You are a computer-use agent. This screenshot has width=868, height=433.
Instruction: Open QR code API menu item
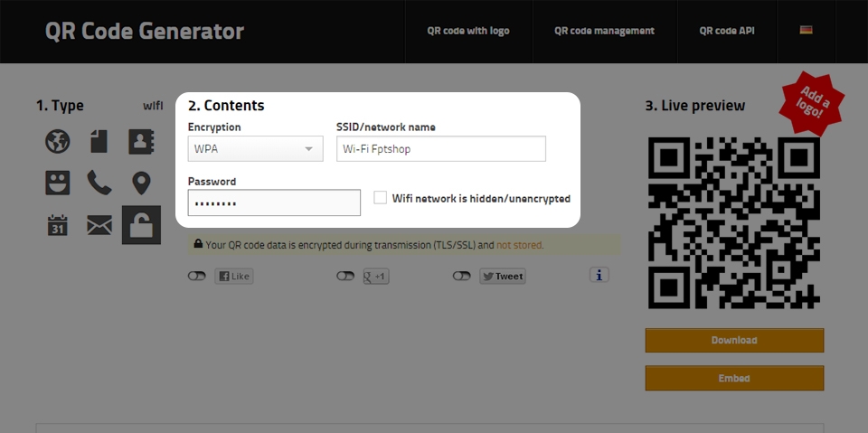coord(727,31)
